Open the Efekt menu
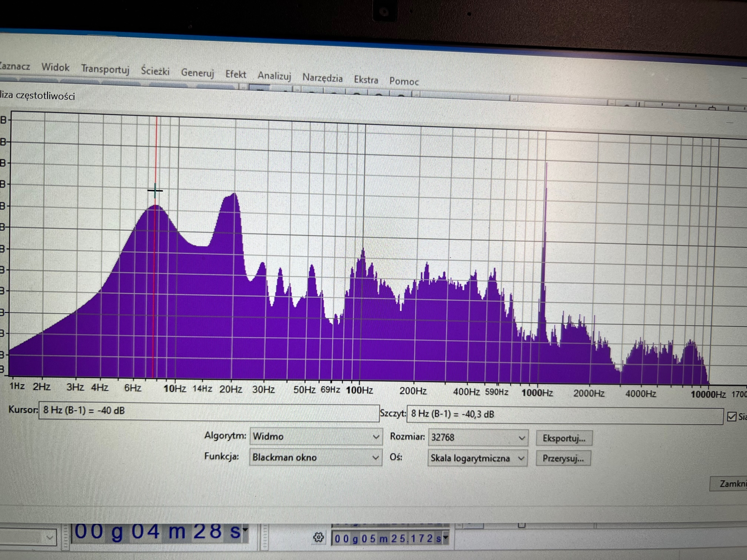 236,74
